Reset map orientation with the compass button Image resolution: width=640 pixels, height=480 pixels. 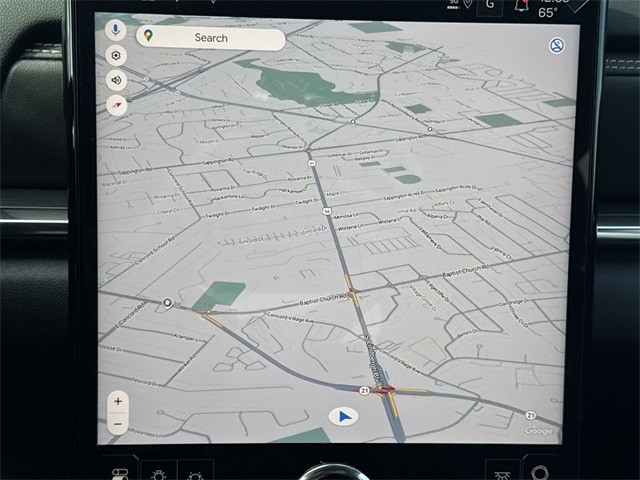(x=117, y=104)
